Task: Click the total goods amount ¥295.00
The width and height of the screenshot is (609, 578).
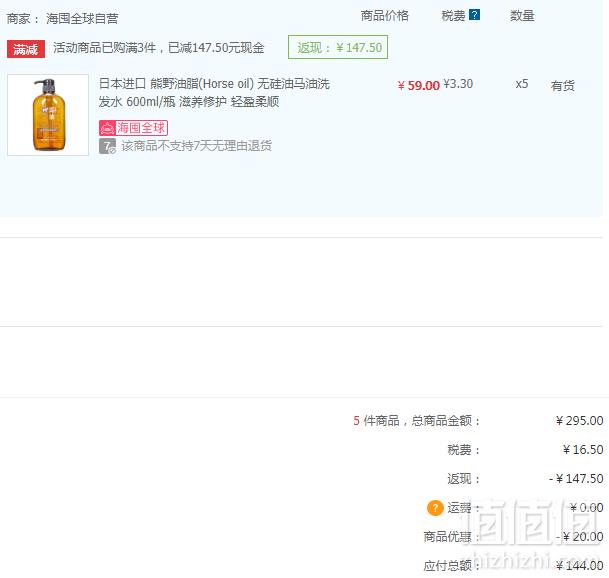Action: tap(579, 421)
